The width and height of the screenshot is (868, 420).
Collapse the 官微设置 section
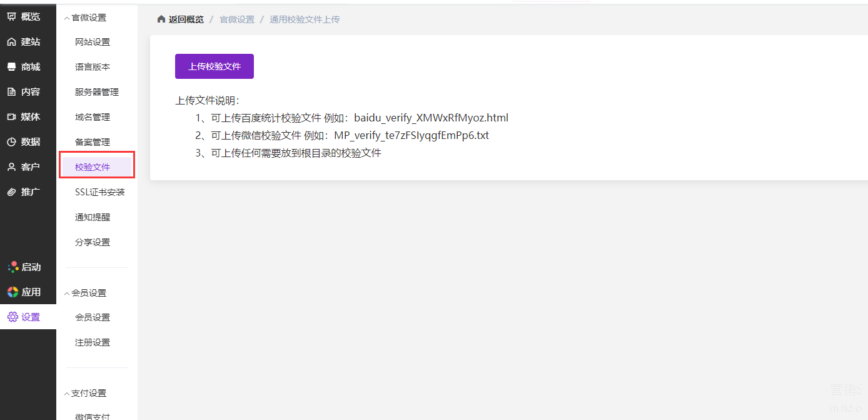[x=67, y=18]
